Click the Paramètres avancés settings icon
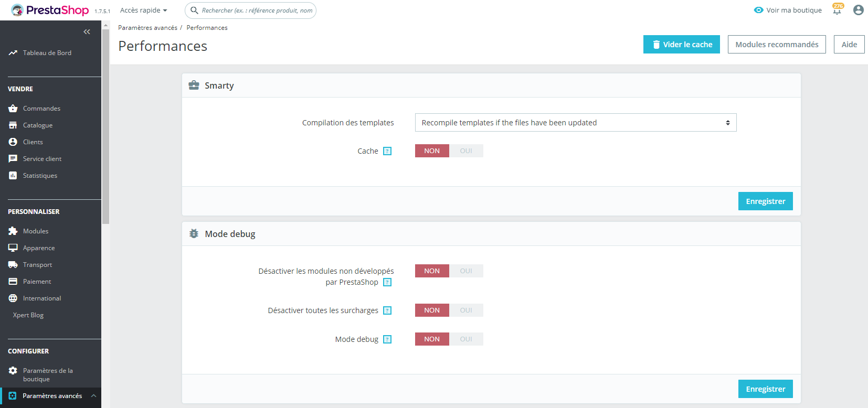Viewport: 868px width, 408px height. (x=13, y=396)
